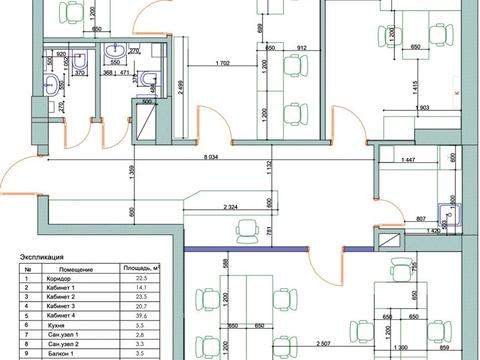
Task: Click the dimension label '1 420'
Action: [x=433, y=230]
